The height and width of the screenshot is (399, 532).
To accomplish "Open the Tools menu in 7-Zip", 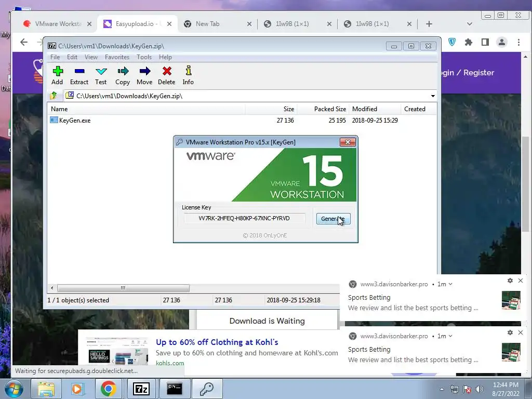I will pyautogui.click(x=144, y=57).
